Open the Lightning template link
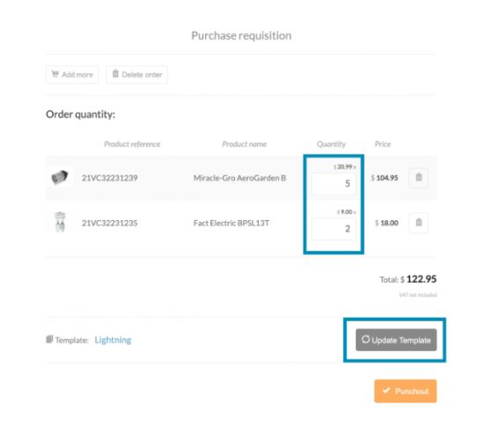 pos(113,340)
